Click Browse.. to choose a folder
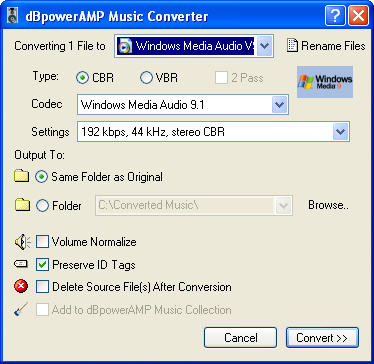This screenshot has height=364, width=374. 328,205
